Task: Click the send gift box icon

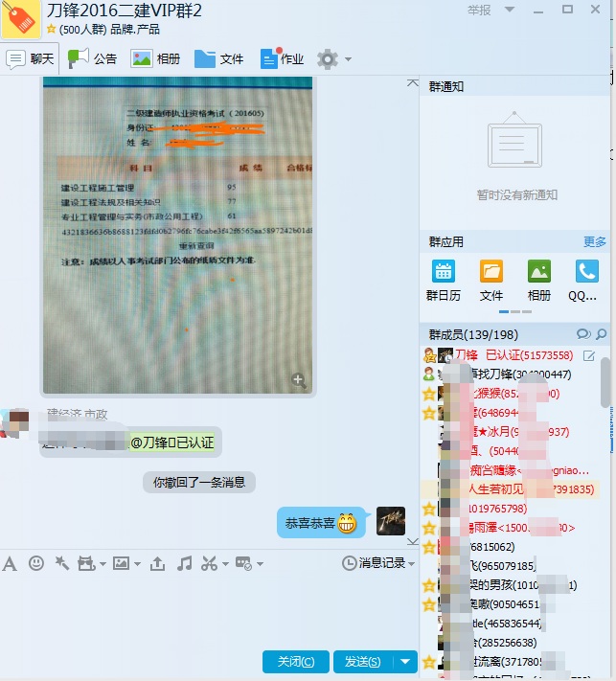Action: tap(86, 564)
